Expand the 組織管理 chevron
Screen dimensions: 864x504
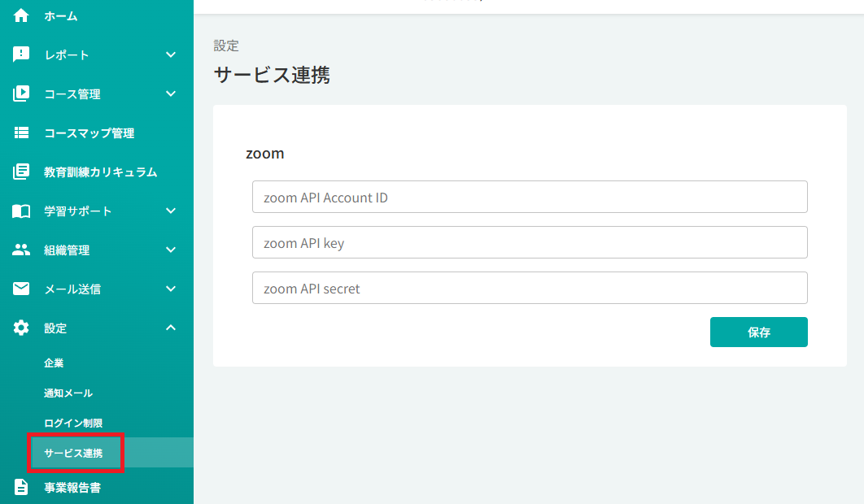[171, 250]
